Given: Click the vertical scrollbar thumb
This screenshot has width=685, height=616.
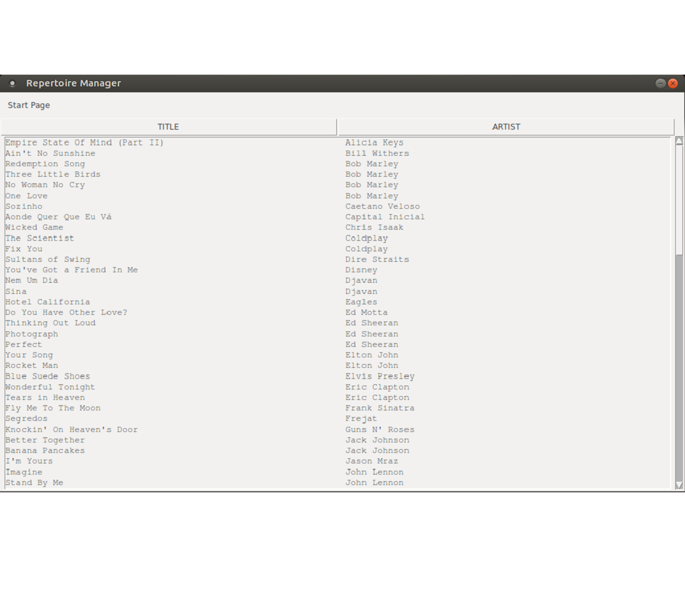Looking at the screenshot, I should tap(679, 200).
